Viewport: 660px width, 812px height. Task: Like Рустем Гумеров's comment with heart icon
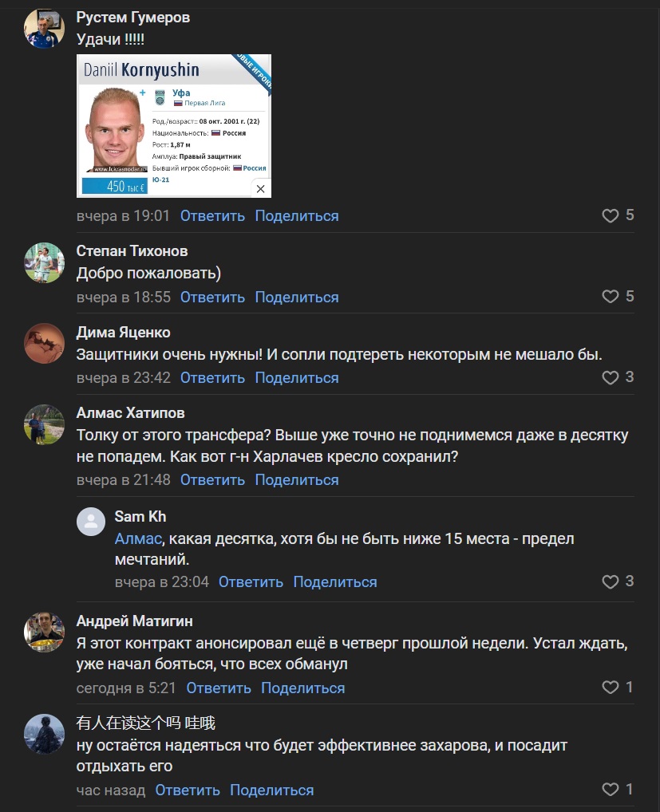(611, 215)
